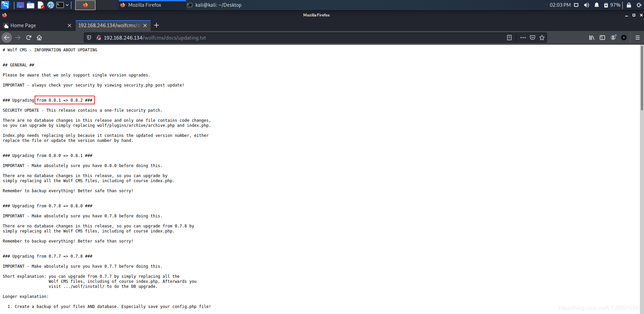Image resolution: width=644 pixels, height=314 pixels.
Task: Click the 'Create a backup of your files' step
Action: click(x=109, y=307)
